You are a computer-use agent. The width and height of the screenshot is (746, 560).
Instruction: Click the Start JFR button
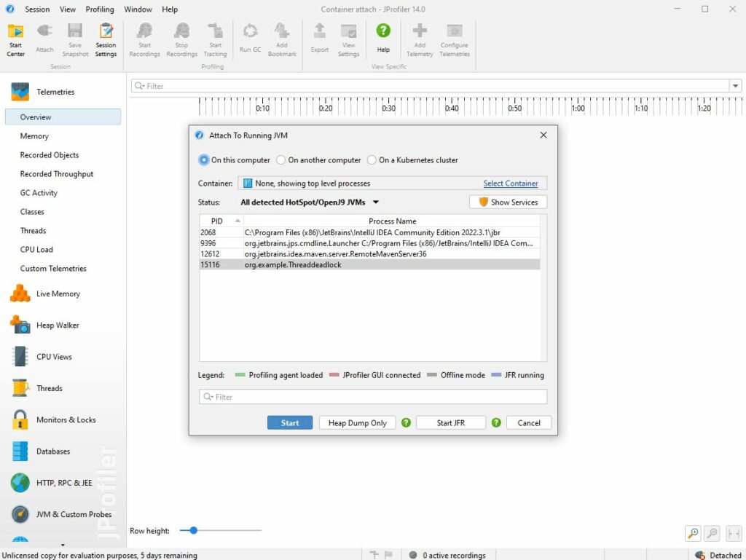450,422
